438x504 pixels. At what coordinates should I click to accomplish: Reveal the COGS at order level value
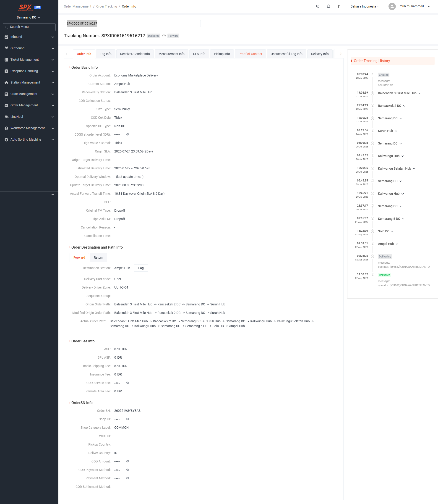point(128,134)
